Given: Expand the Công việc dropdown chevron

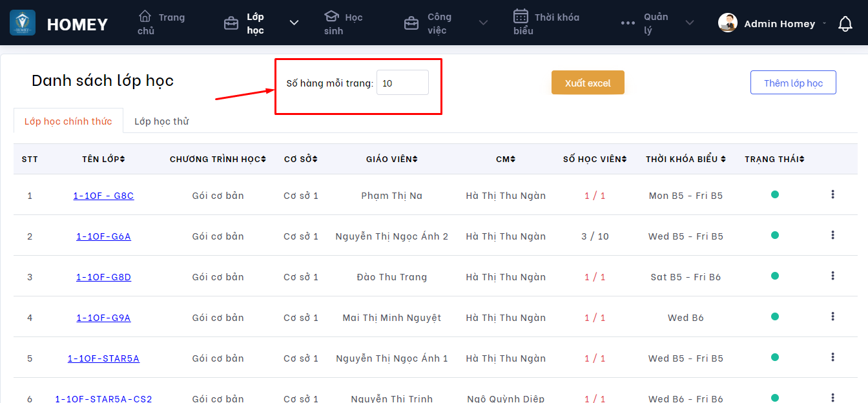Looking at the screenshot, I should pyautogui.click(x=483, y=23).
